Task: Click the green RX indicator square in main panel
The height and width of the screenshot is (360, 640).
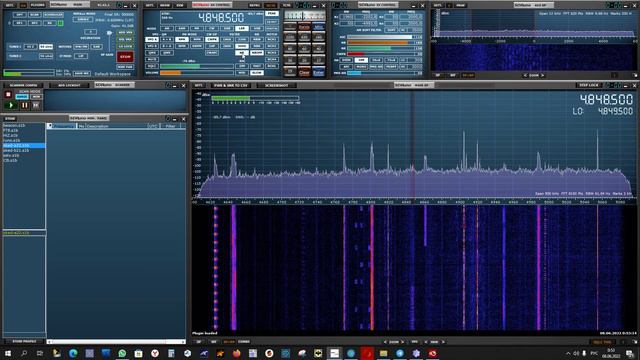Action: 60,23
